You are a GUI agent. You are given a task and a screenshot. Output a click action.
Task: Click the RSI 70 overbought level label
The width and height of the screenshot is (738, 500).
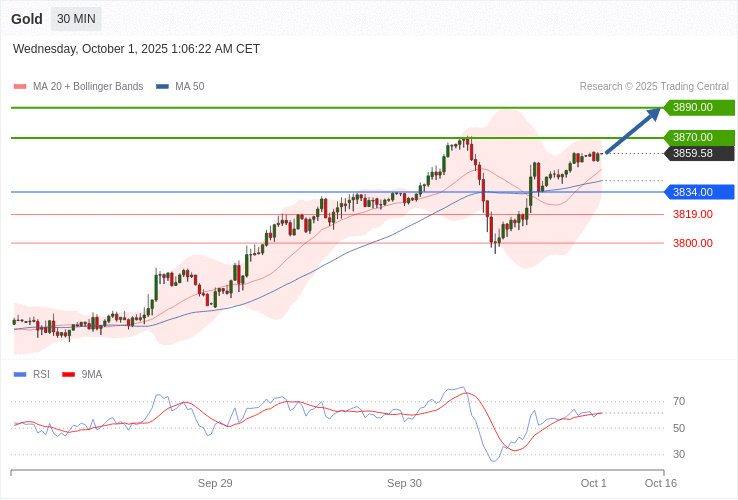click(679, 401)
